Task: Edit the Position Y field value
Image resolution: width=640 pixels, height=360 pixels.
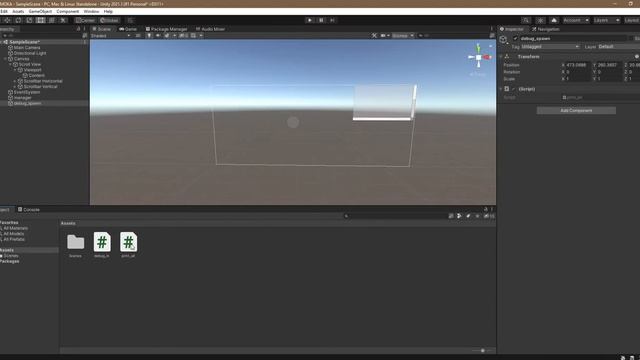Action: tap(608, 65)
